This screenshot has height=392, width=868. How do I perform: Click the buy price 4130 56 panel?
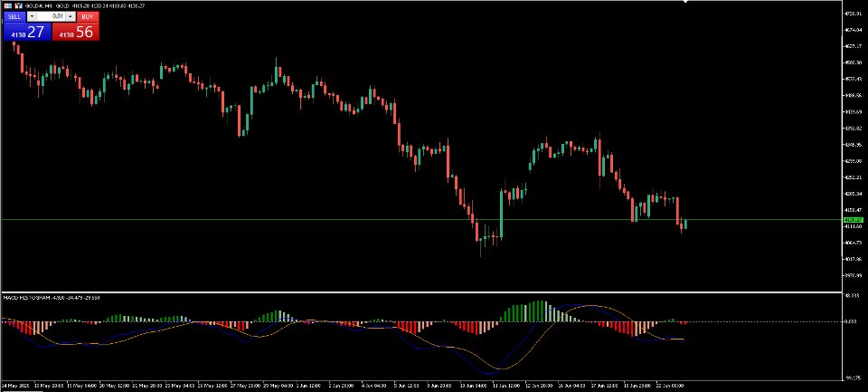click(x=75, y=32)
